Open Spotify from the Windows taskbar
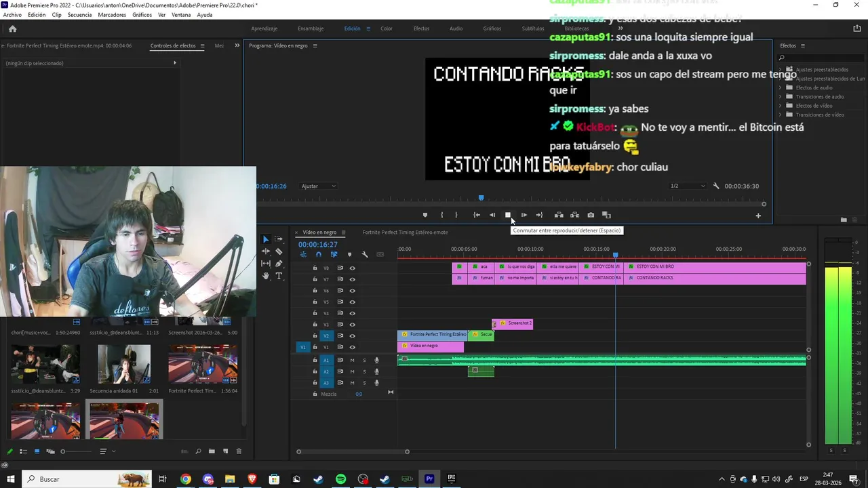Image resolution: width=868 pixels, height=488 pixels. point(340,479)
